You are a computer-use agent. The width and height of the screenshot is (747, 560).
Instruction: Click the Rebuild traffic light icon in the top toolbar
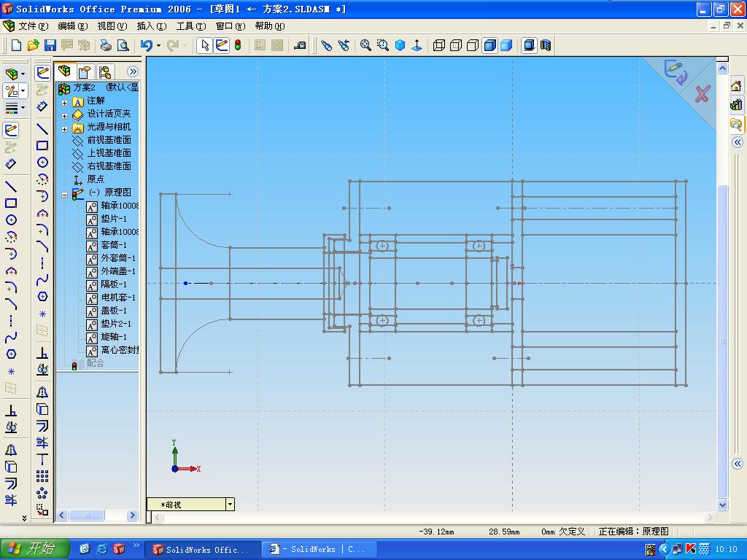(x=238, y=45)
